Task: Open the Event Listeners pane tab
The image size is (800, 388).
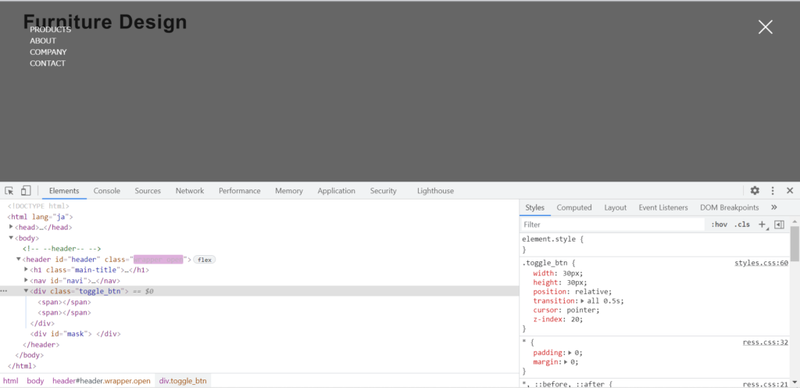Action: (x=663, y=207)
